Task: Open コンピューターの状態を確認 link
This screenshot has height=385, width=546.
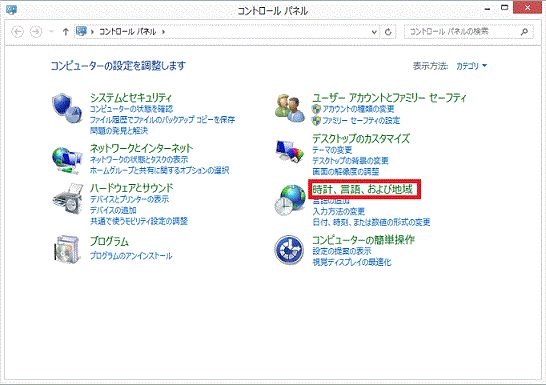Action: [131, 109]
